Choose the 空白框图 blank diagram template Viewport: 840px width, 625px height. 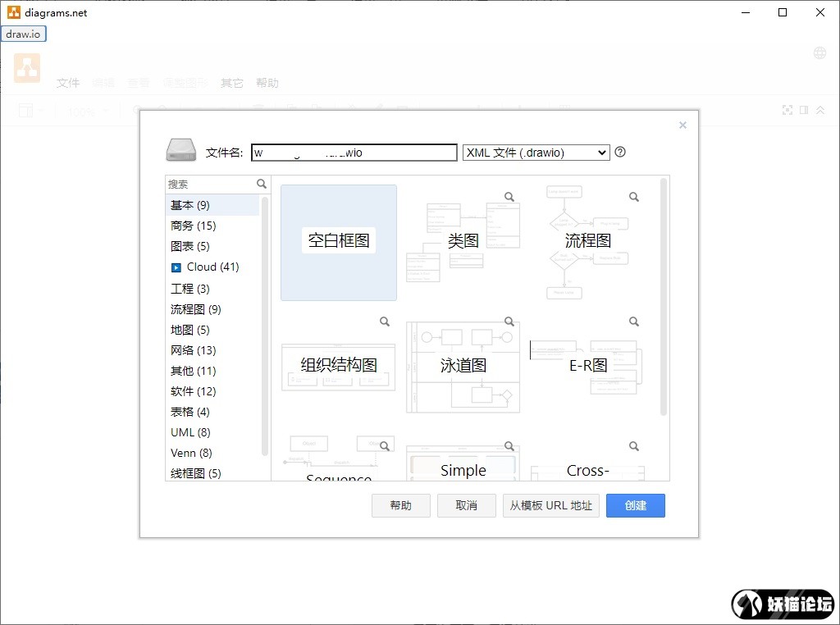(x=339, y=243)
